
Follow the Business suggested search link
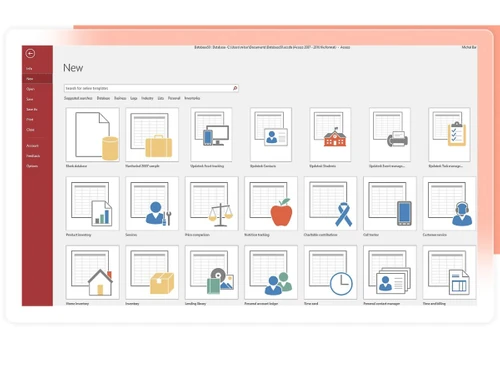click(x=120, y=98)
